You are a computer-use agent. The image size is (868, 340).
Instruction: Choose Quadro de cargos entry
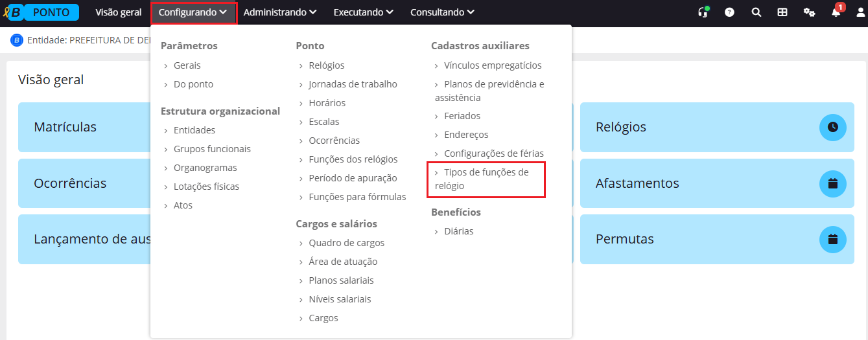346,243
